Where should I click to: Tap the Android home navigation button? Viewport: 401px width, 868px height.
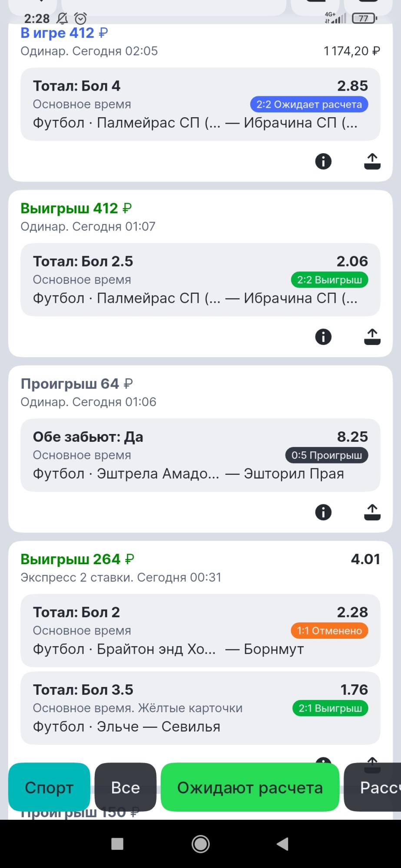(x=201, y=844)
